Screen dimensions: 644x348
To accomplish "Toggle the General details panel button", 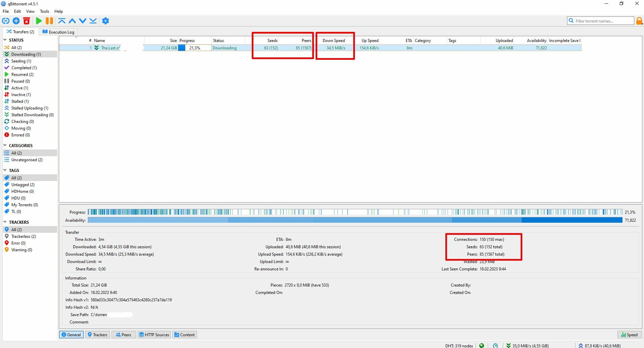I will click(x=71, y=335).
